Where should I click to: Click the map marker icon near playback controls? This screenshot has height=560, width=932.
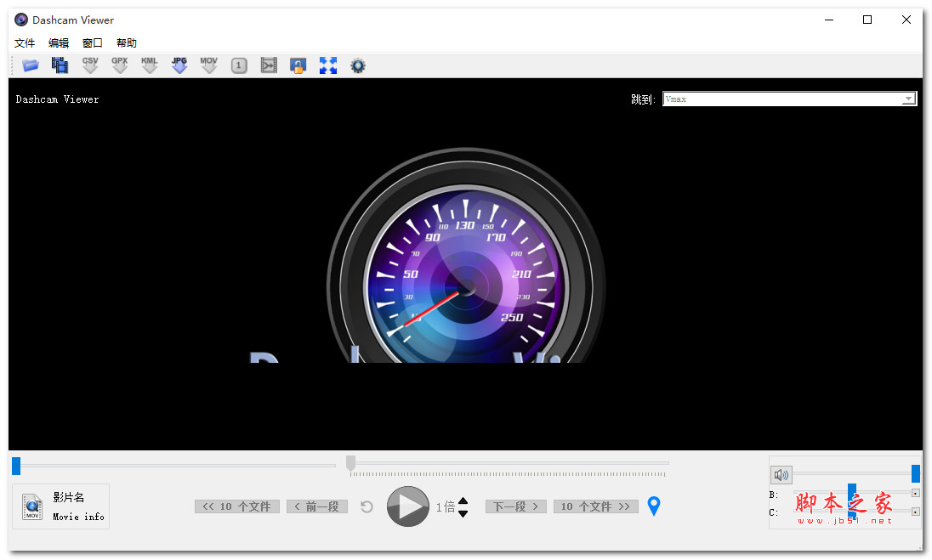pyautogui.click(x=653, y=506)
